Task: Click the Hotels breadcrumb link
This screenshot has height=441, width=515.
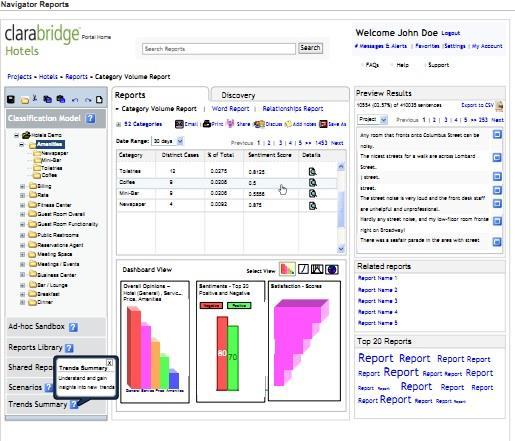Action: click(x=48, y=77)
